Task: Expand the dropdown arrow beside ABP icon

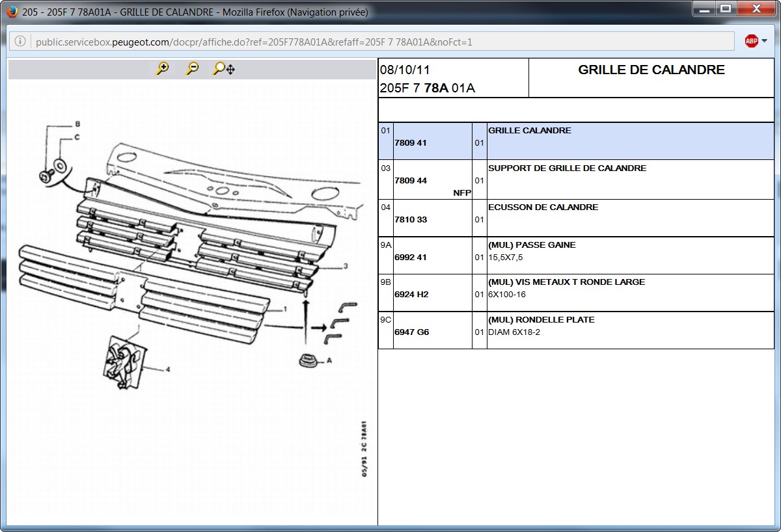Action: (764, 41)
